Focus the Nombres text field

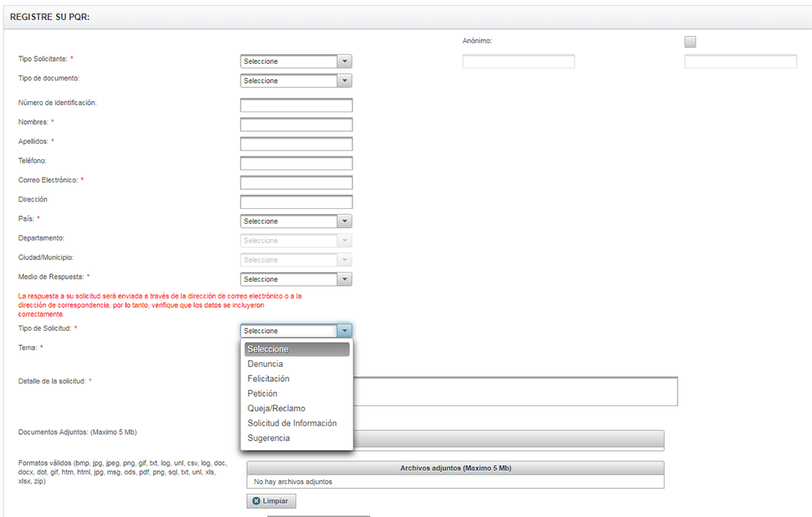(x=296, y=125)
